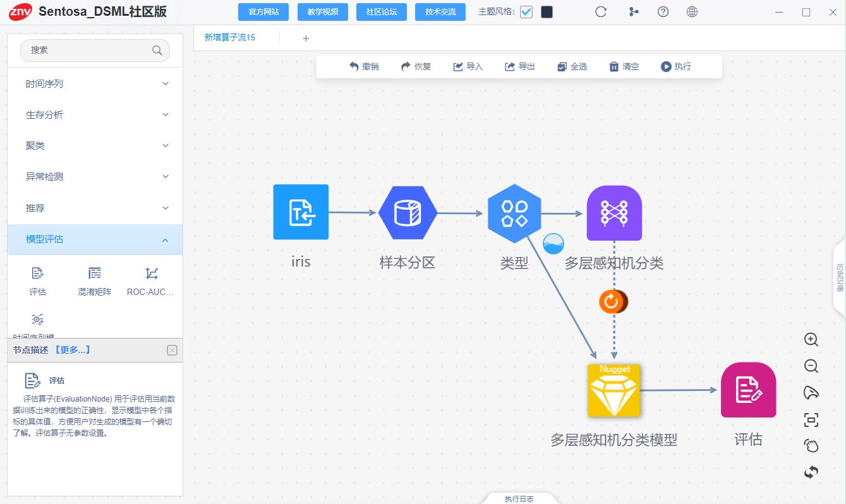
Task: Select the 类型 node on canvas
Action: click(514, 213)
